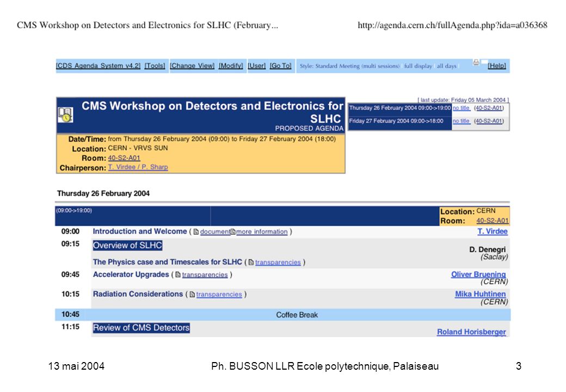The height and width of the screenshot is (392, 566).
Task: Click file icon for Radiation Considerations transparencies
Action: 192,295
